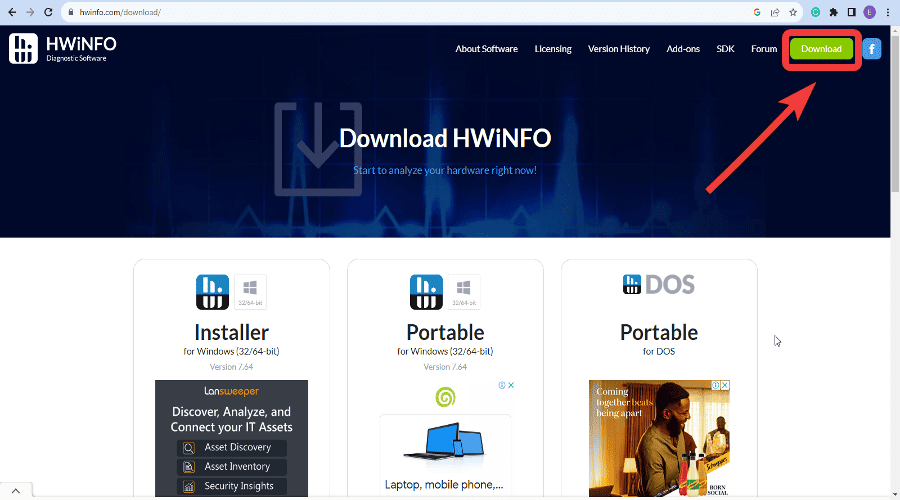Open the HWiNFO Facebook page icon
Screen dimensions: 900x500
[x=871, y=49]
